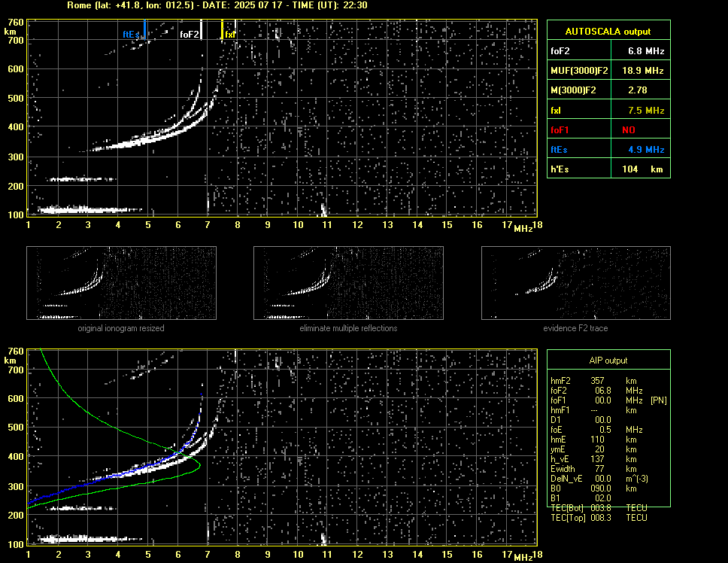Viewport: 728px width, 563px height.
Task: Click the 'evidence F2 trace' caption
Action: tap(575, 328)
